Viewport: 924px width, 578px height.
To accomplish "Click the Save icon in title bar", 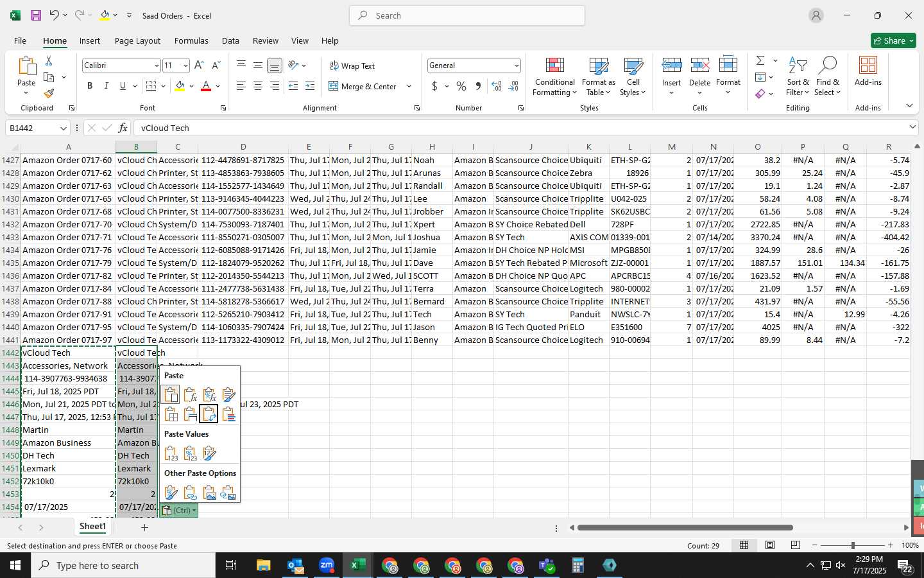I will pos(36,15).
